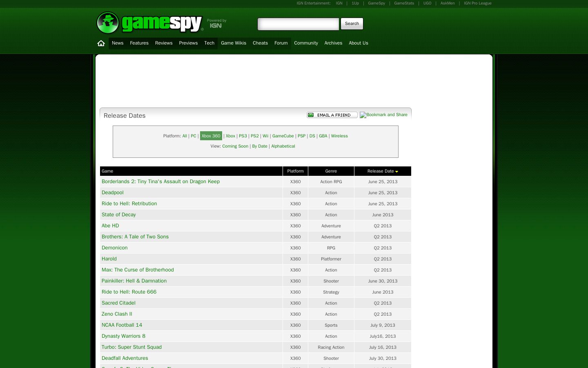
Task: Click the Search button
Action: coord(352,24)
